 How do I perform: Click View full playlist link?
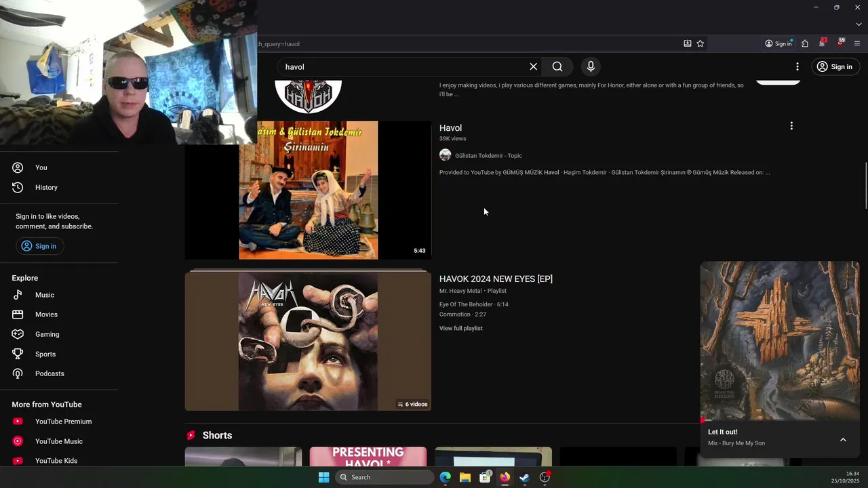coord(461,328)
